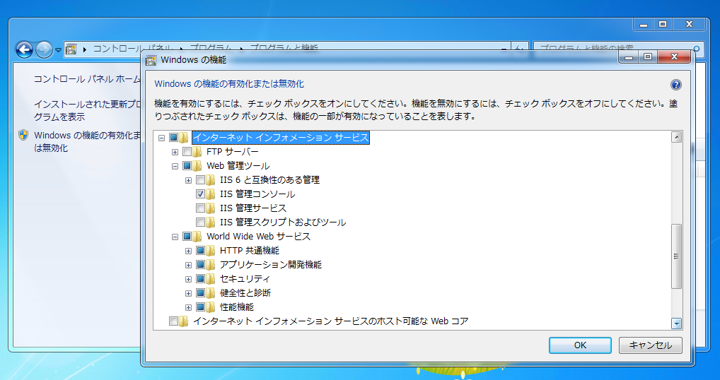
Task: Click the folder icon beside 性能機能
Action: tap(211, 307)
